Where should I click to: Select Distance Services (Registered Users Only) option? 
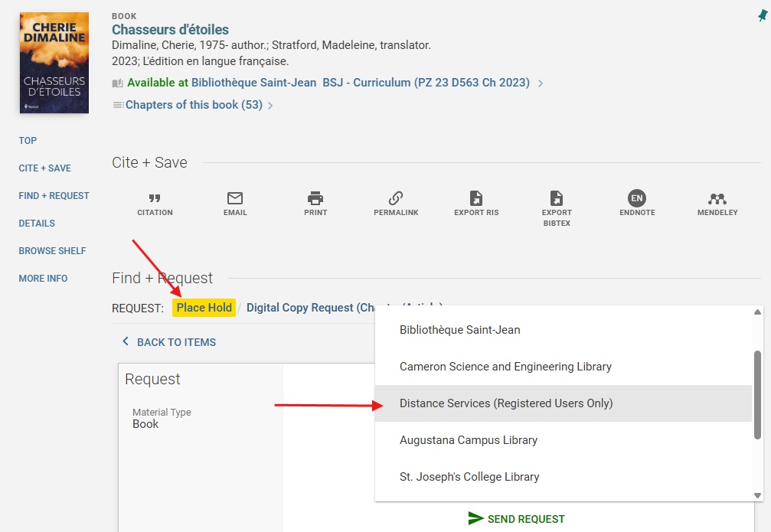(506, 403)
